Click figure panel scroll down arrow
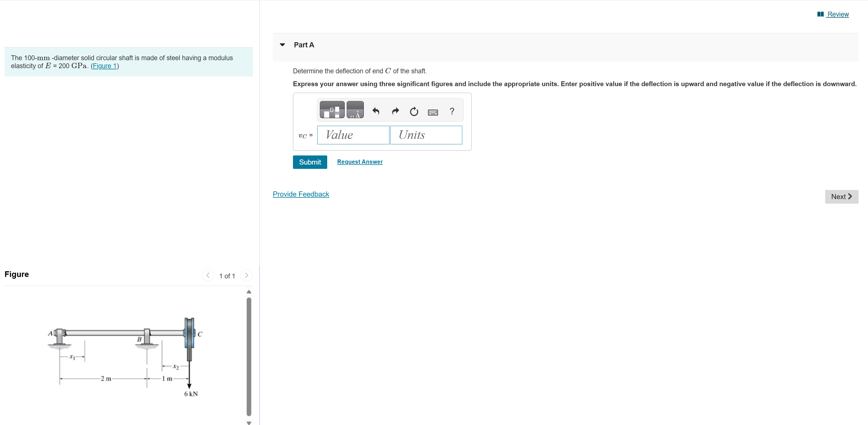The image size is (868, 425). point(249,423)
